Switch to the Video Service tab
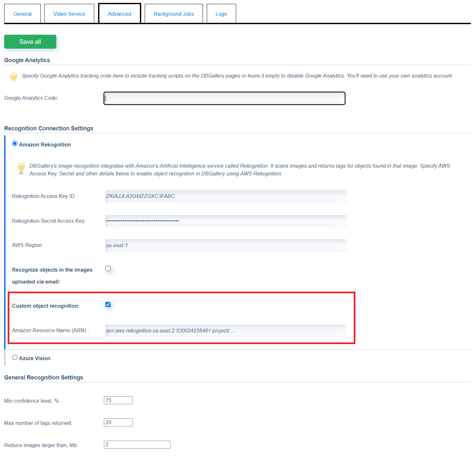476x458 pixels. [x=69, y=14]
